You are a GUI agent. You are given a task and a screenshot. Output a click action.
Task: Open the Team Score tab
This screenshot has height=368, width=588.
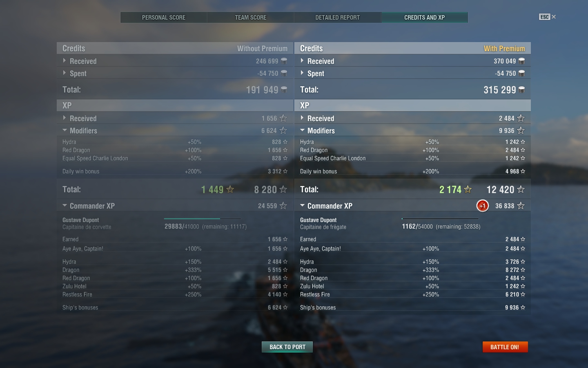click(x=251, y=18)
